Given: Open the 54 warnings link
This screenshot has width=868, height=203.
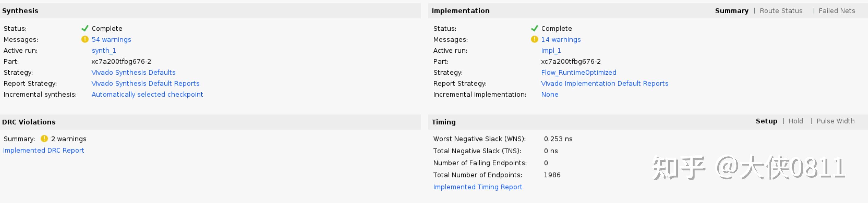Looking at the screenshot, I should point(111,40).
